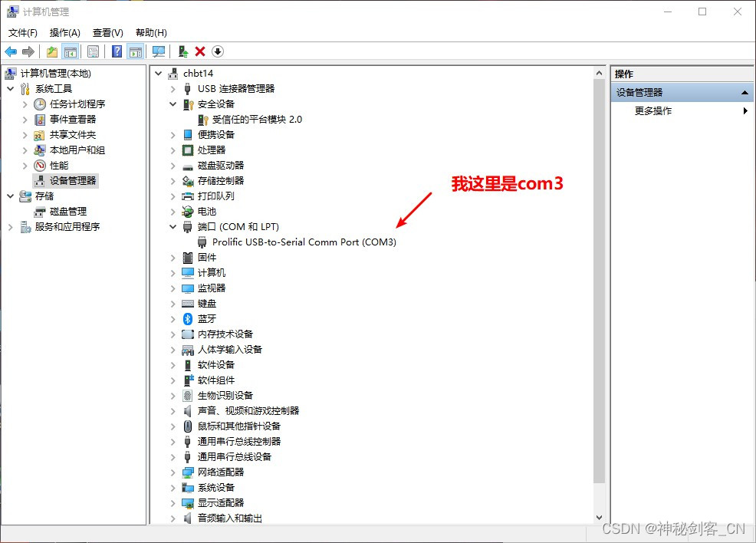Select the 声音、视频和游戏控制器 row
756x543 pixels.
(248, 411)
